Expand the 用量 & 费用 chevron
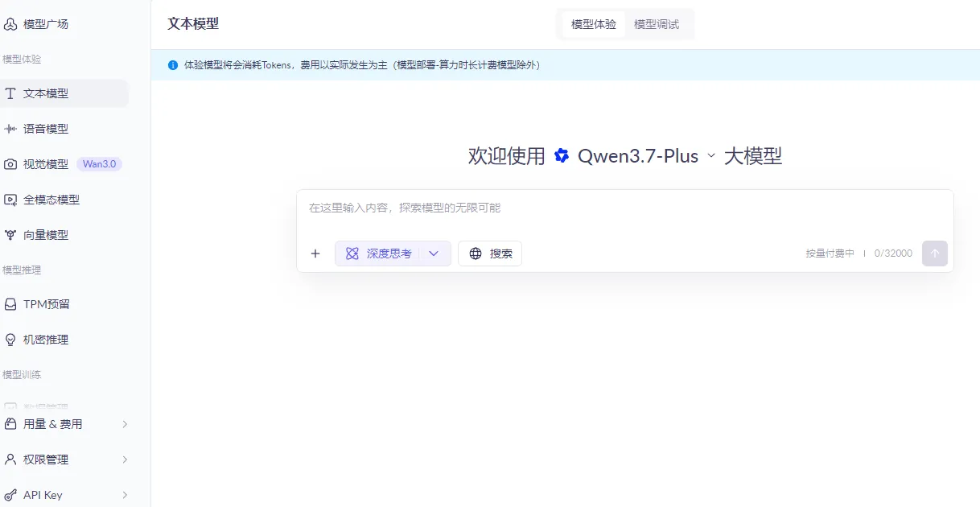980x507 pixels. (x=125, y=424)
